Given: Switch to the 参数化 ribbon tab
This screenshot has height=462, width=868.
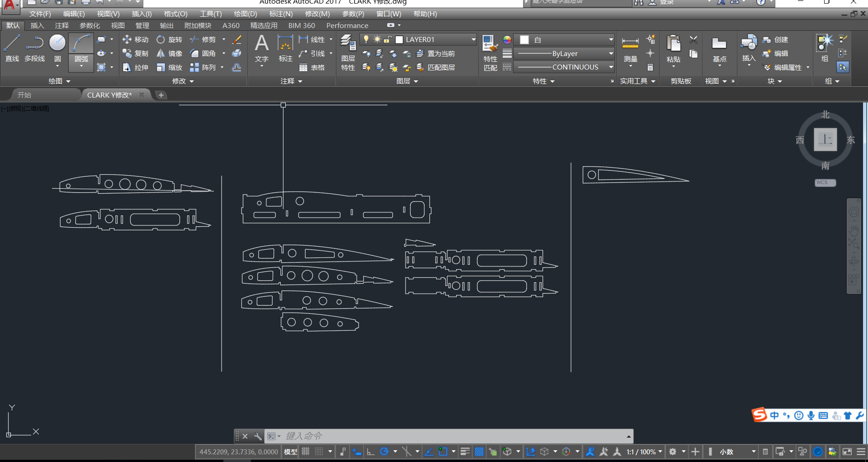Looking at the screenshot, I should click(x=90, y=26).
